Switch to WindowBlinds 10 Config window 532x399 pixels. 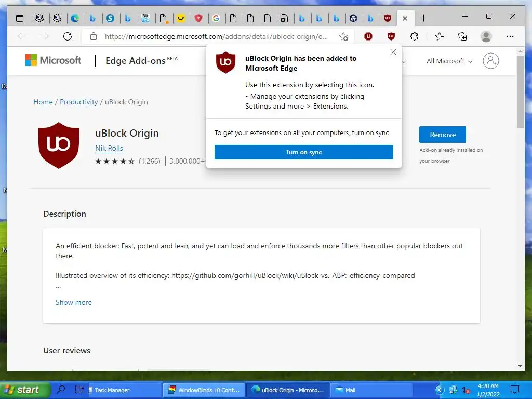204,390
